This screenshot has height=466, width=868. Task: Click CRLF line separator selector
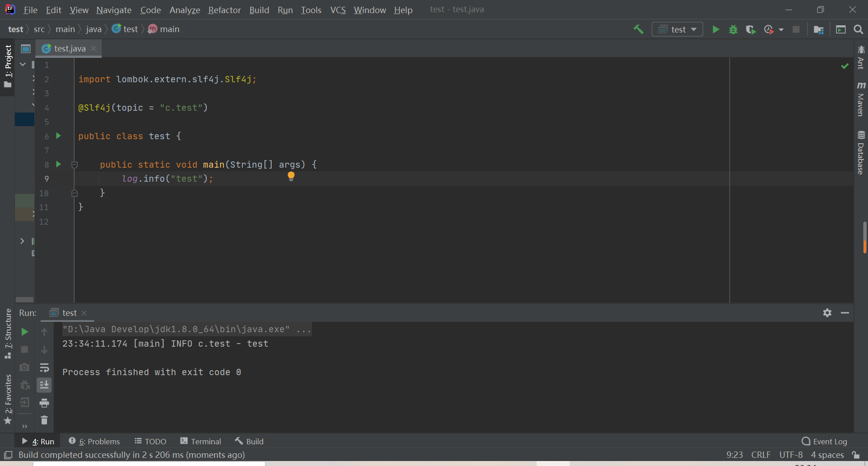coord(760,455)
